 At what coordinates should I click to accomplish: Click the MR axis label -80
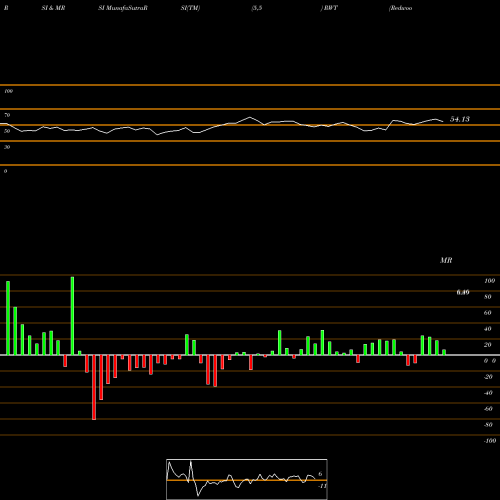coord(488,425)
